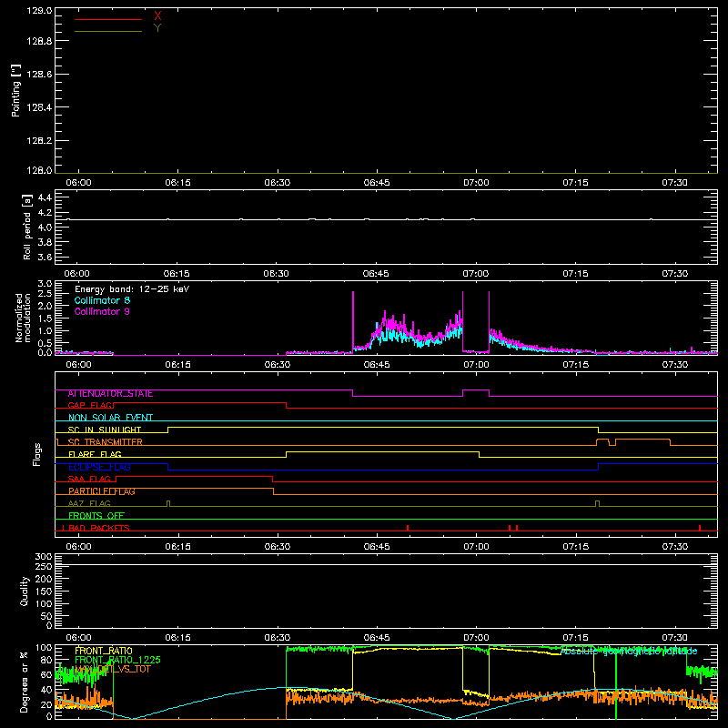This screenshot has height=728, width=728.
Task: Click the 4.4 roll period tick label
Action: click(45, 197)
